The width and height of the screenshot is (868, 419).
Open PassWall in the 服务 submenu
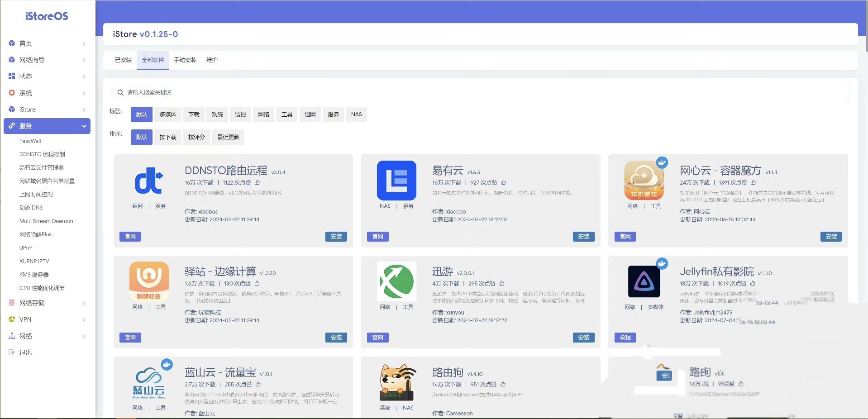click(30, 141)
